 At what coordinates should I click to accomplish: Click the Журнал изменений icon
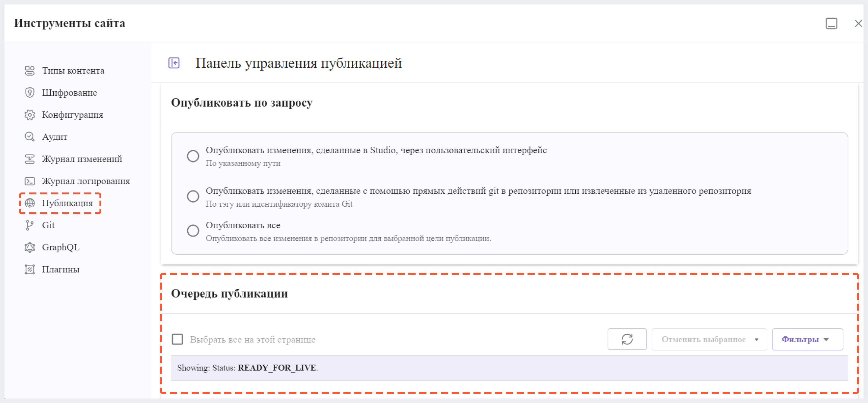coord(30,159)
